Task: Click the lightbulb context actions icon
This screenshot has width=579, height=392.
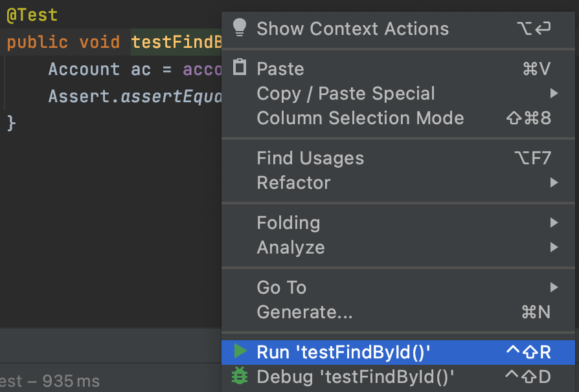Action: (x=240, y=27)
